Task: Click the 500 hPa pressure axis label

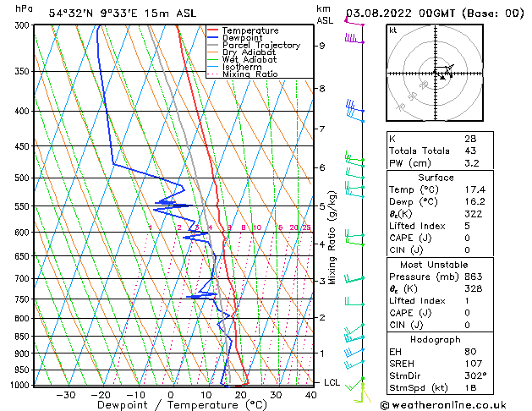Action: [x=22, y=178]
